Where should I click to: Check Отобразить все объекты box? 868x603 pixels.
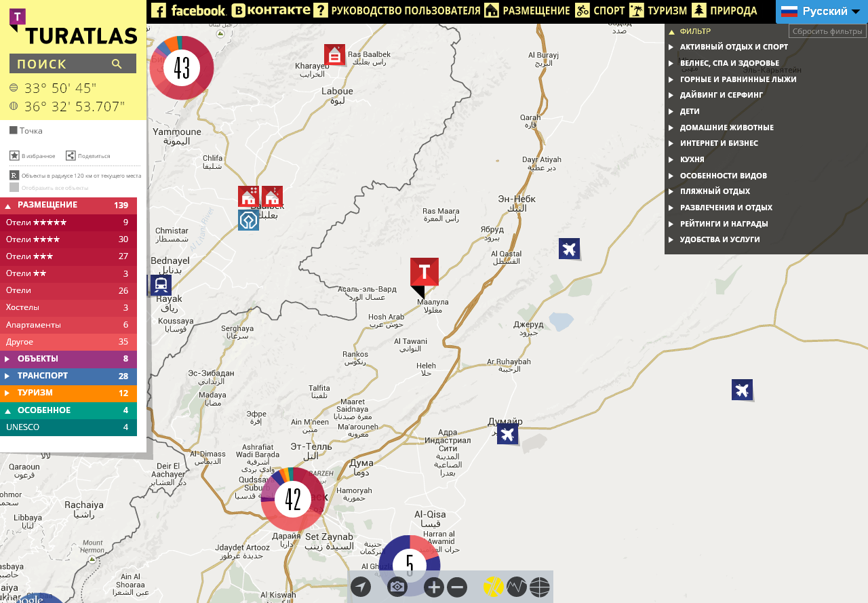(14, 187)
